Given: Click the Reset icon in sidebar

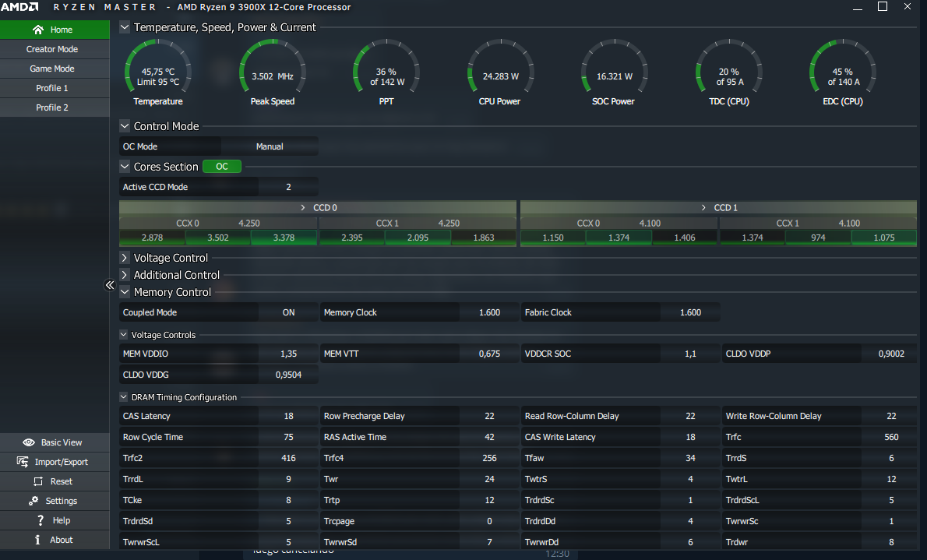Looking at the screenshot, I should pos(38,481).
